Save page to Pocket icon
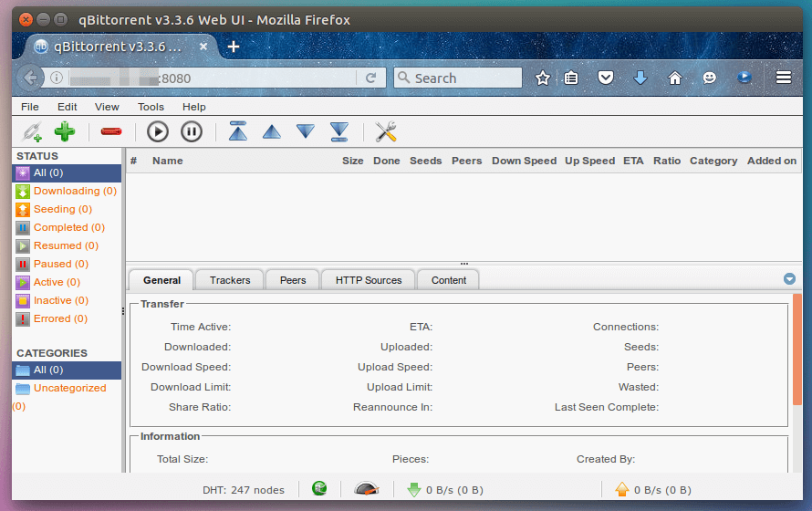Screen dimensions: 812x511 pyautogui.click(x=606, y=78)
